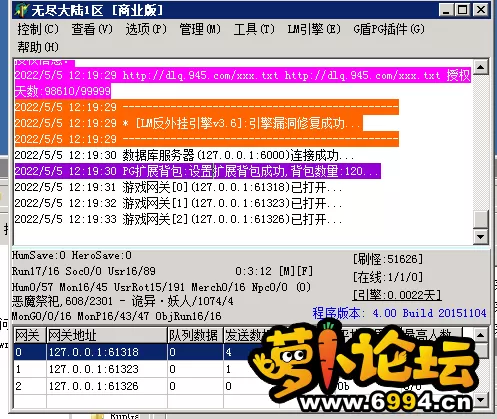The height and width of the screenshot is (419, 497).
Task: Click log panel scroll-down arrow
Action: [480, 237]
